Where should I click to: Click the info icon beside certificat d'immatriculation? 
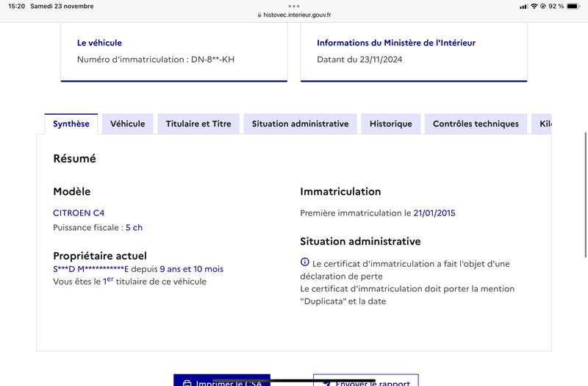tap(305, 262)
